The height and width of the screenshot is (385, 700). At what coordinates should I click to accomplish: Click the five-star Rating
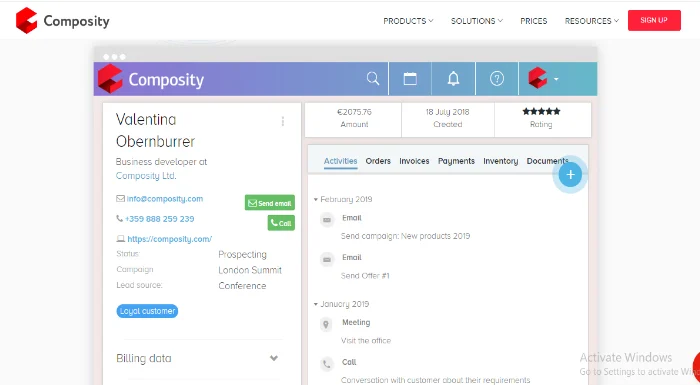tap(541, 111)
